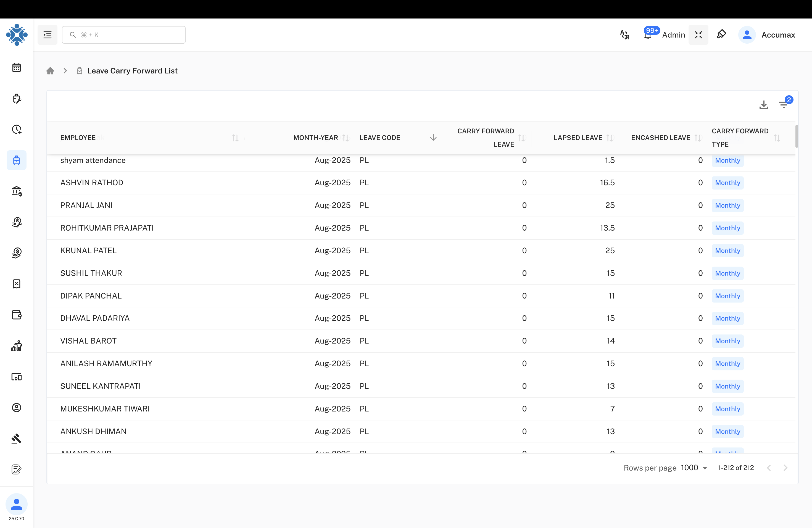This screenshot has width=812, height=528.
Task: Click the pin icon in header
Action: point(721,34)
